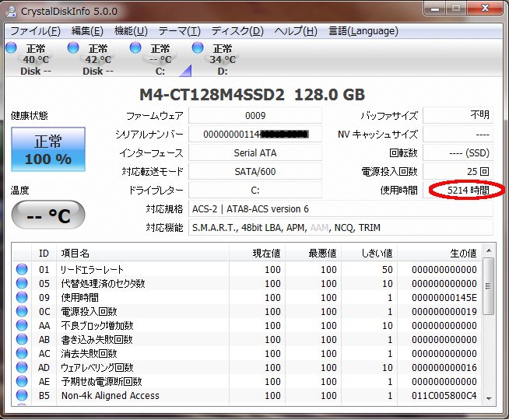The height and width of the screenshot is (420, 509).
Task: Select the C: drive disk tab
Action: pyautogui.click(x=160, y=60)
